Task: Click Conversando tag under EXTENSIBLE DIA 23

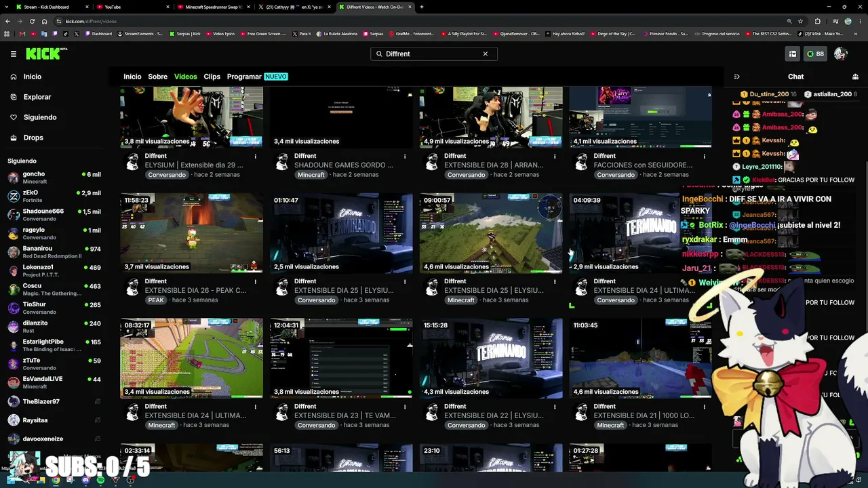Action: 317,426
